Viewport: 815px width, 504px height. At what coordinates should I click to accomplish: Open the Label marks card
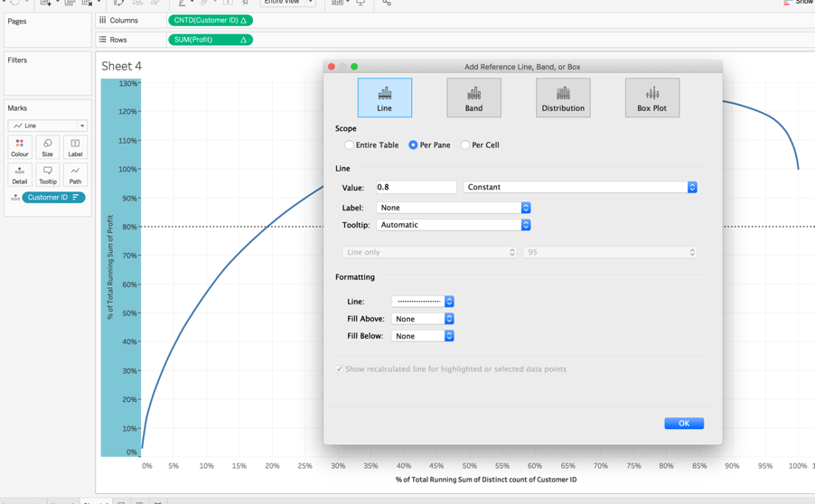75,147
